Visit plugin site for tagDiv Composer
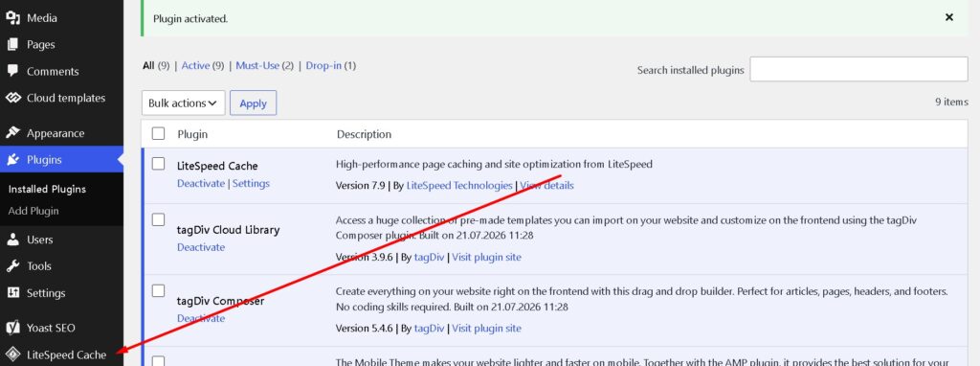This screenshot has width=980, height=366. coord(486,328)
